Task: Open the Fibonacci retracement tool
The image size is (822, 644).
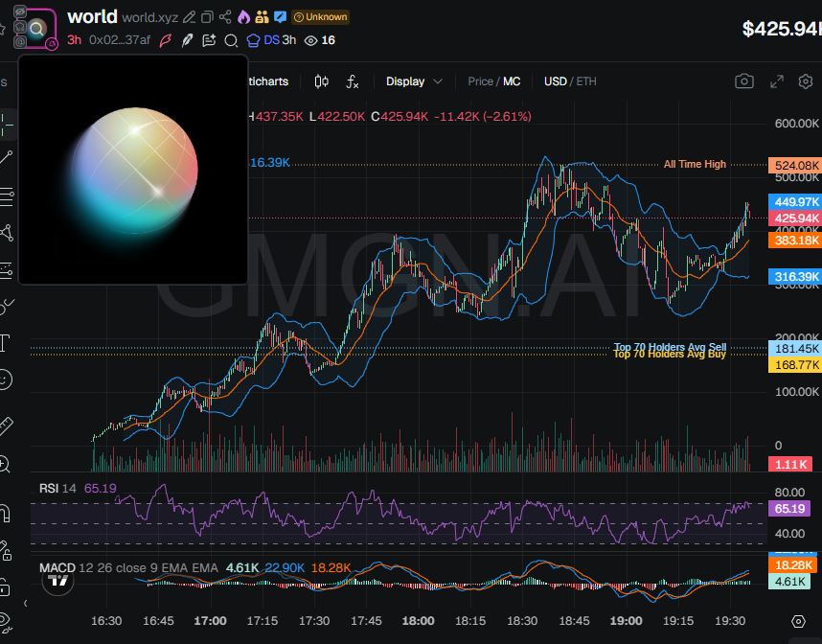Action: click(x=7, y=196)
